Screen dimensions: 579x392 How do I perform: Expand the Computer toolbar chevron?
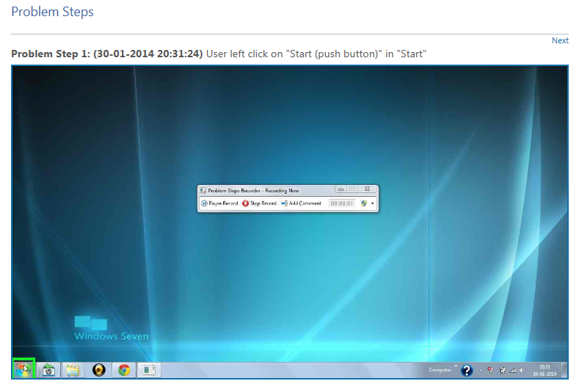tap(455, 366)
